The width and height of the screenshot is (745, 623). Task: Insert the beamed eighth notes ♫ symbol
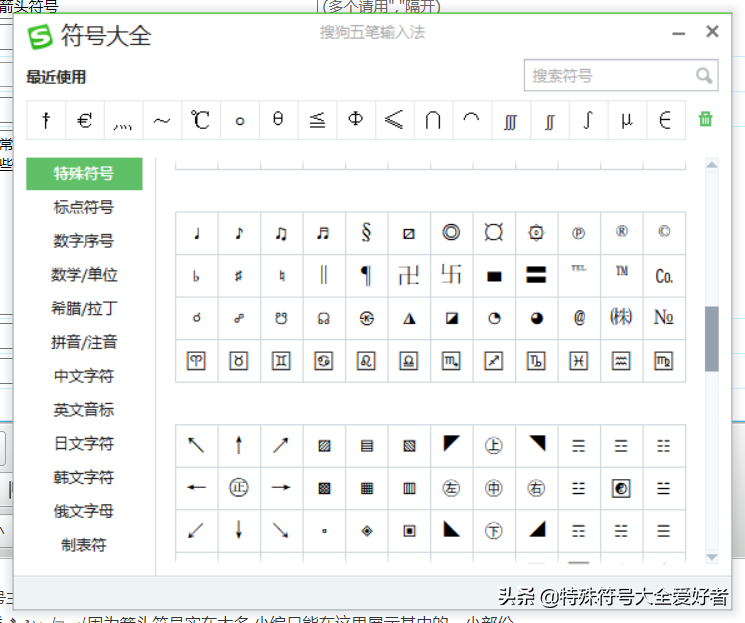tap(281, 233)
